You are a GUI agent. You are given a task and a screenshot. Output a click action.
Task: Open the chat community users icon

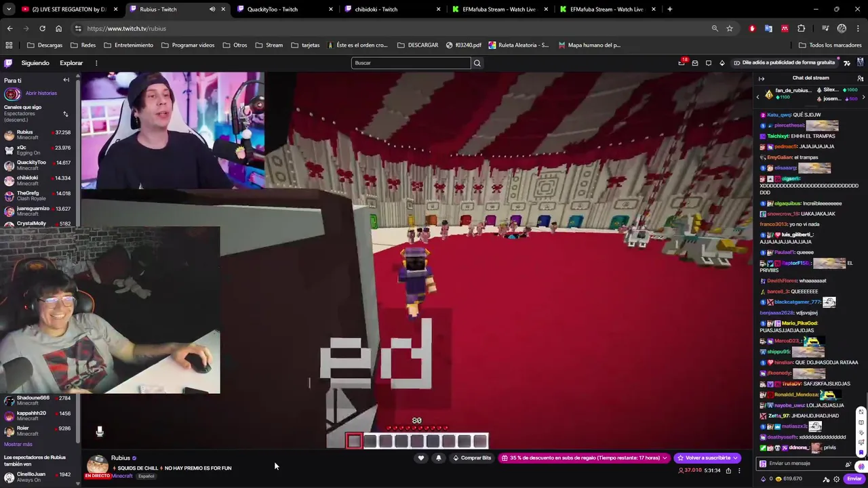860,78
